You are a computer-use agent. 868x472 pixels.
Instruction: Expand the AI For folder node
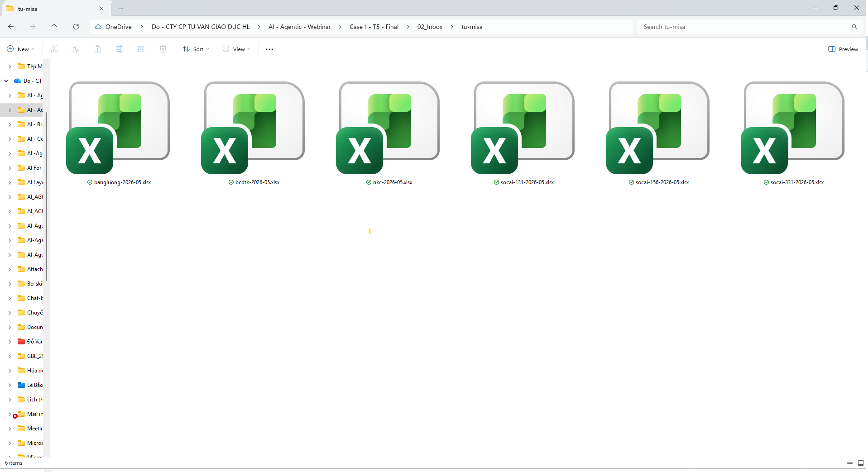click(x=10, y=168)
